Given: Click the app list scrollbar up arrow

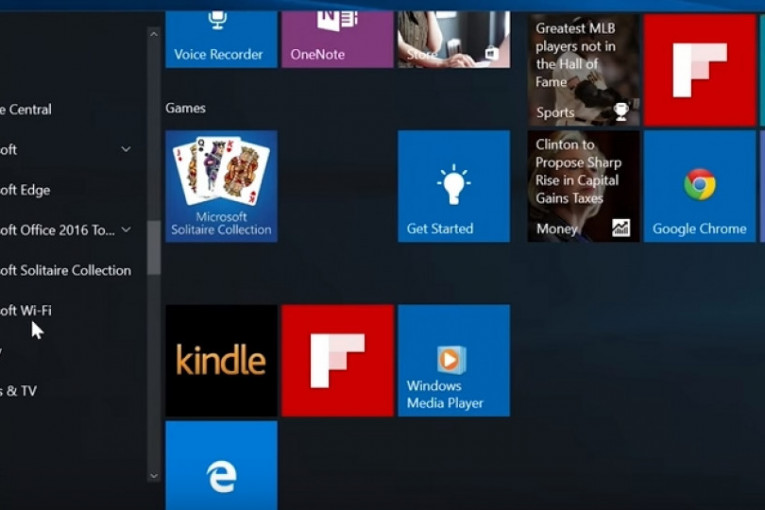Looking at the screenshot, I should point(153,34).
